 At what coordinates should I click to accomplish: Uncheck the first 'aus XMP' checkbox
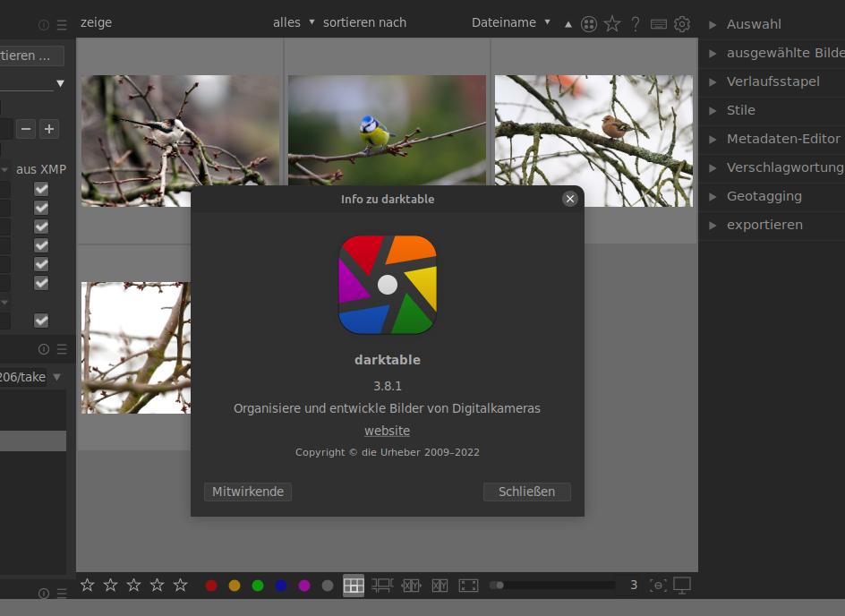[x=41, y=189]
